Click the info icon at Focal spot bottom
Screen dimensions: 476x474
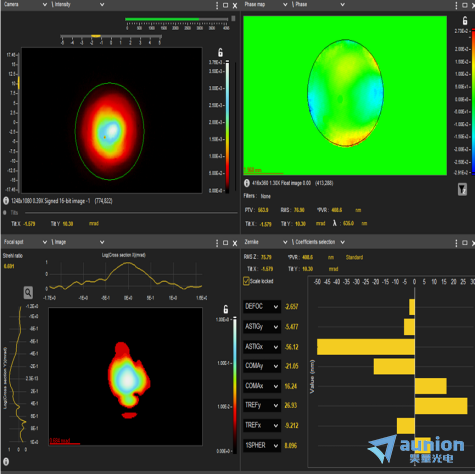pos(6,462)
